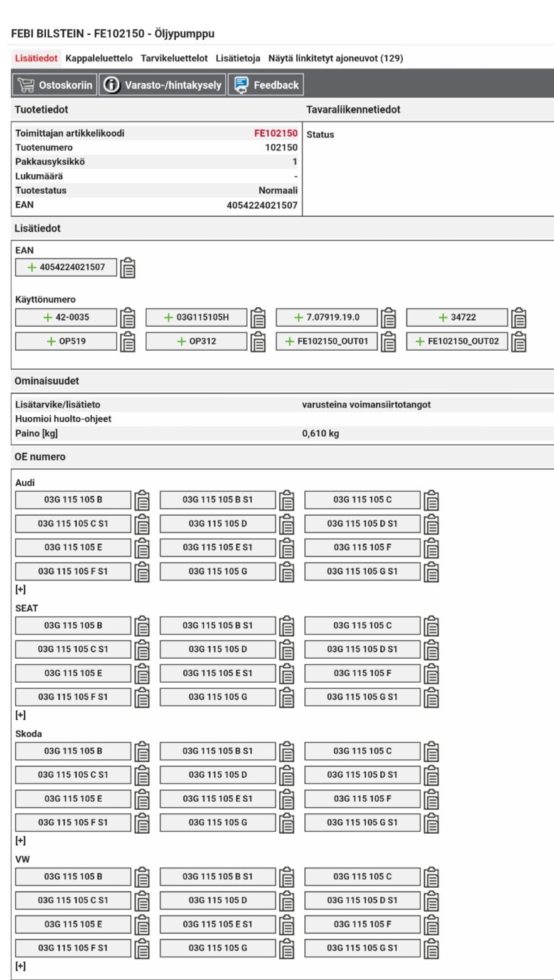Copy Skoda 03G 115 105 C S1 clipboard icon
The width and height of the screenshot is (554, 980).
tap(142, 775)
